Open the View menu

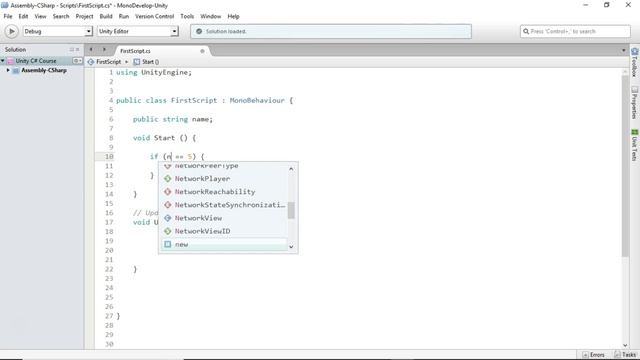point(40,16)
